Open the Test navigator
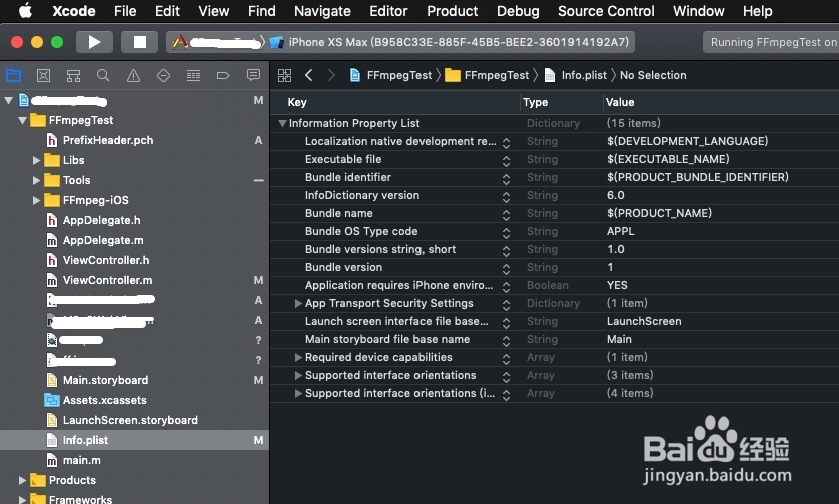 coord(163,76)
